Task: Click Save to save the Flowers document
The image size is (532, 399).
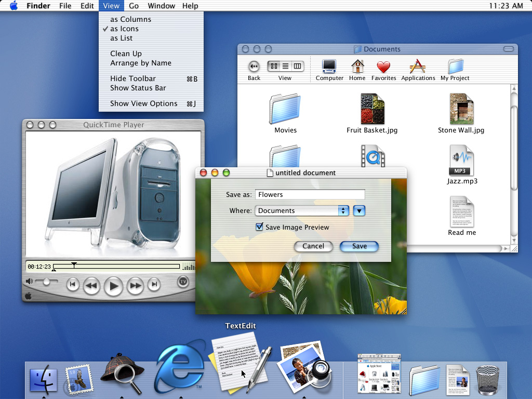Action: [x=359, y=246]
